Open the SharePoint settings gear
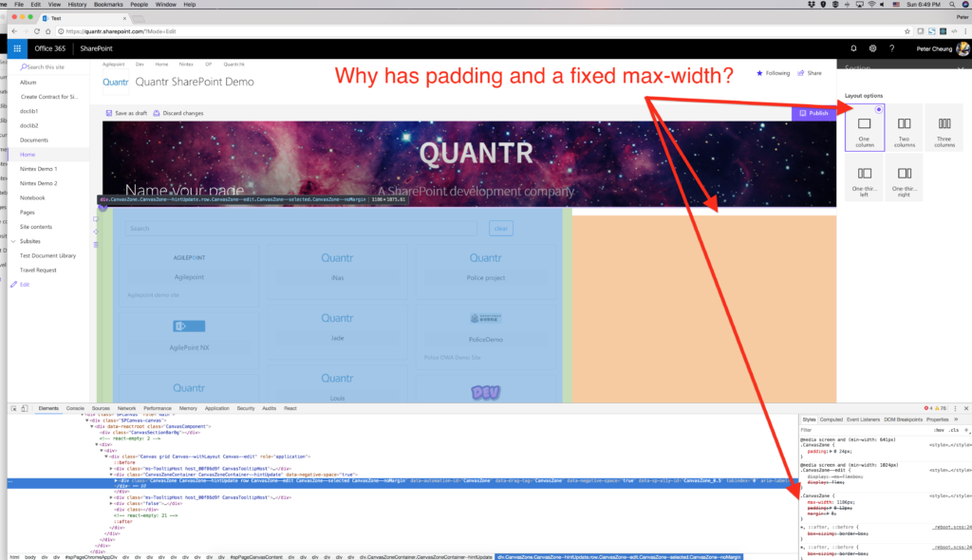The height and width of the screenshot is (560, 972). 873,48
